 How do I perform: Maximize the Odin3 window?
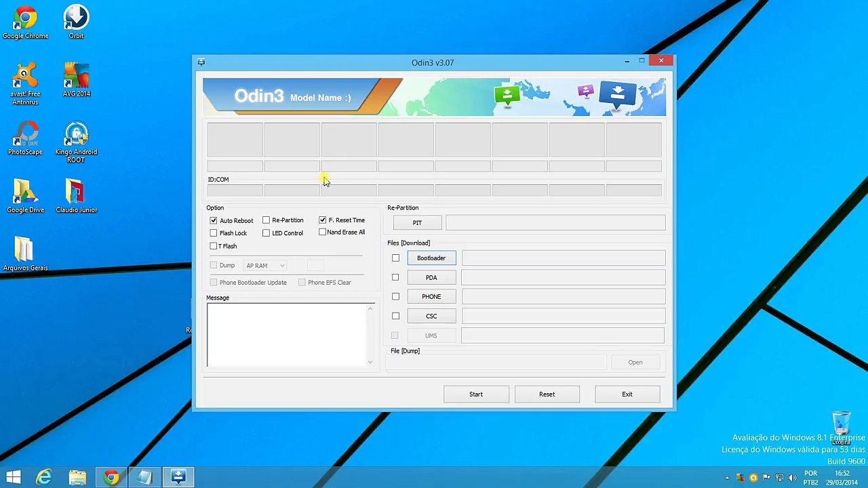(x=642, y=61)
